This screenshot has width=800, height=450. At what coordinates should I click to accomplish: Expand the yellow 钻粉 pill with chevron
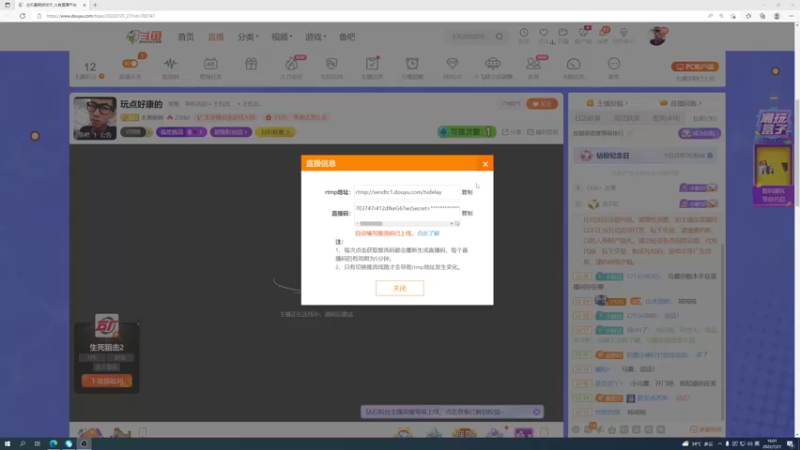[275, 132]
